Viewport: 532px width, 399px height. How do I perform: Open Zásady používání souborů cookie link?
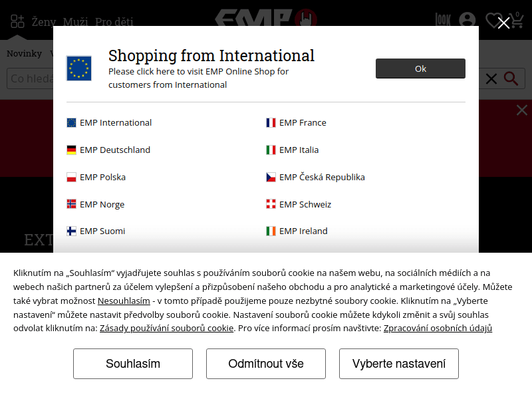click(x=167, y=328)
